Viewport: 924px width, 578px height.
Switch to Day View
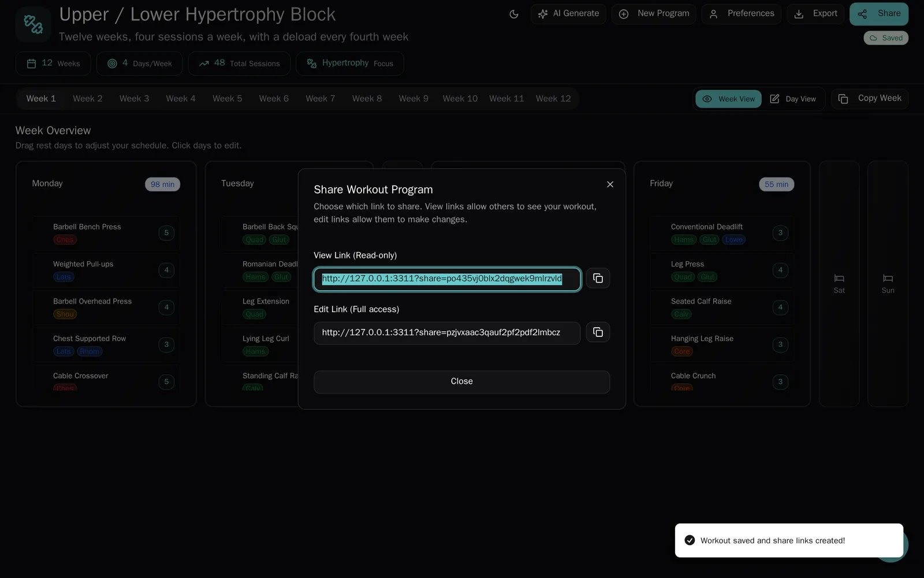point(793,99)
